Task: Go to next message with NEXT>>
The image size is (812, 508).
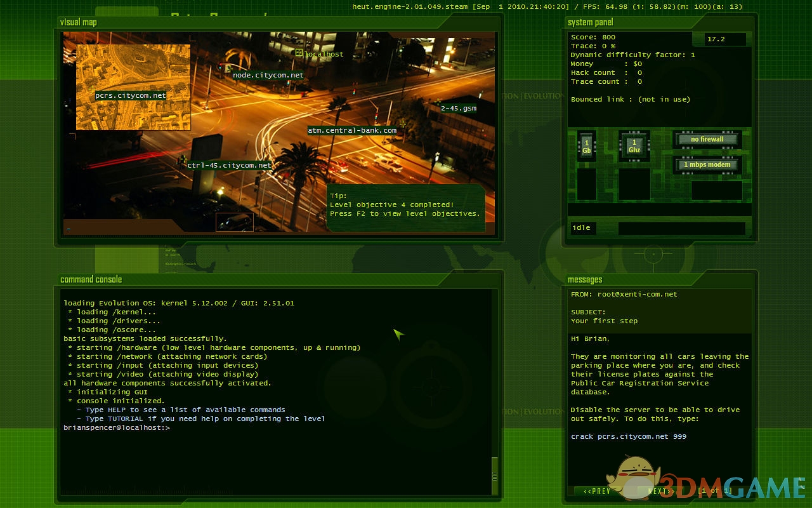Action: [x=660, y=491]
